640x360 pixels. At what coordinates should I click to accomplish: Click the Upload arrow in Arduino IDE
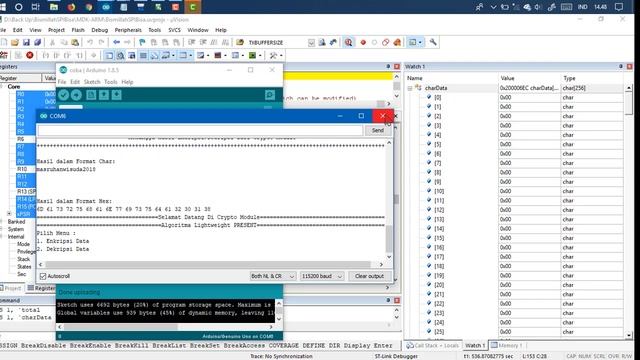76,95
